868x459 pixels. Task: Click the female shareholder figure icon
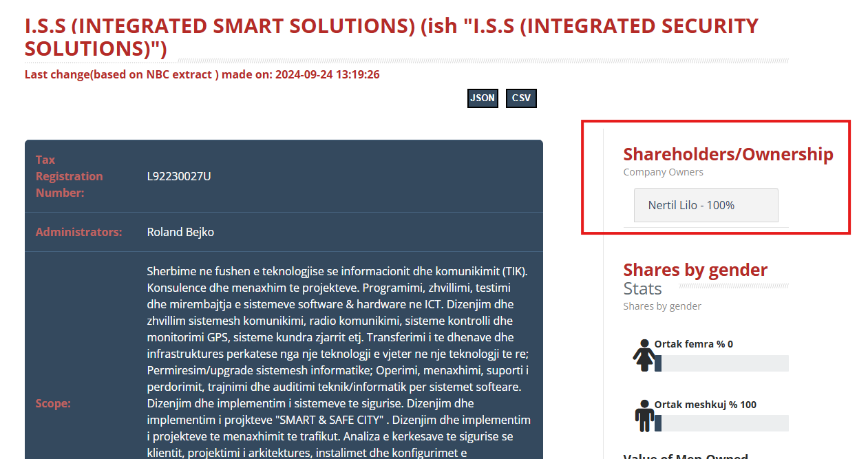(x=644, y=355)
